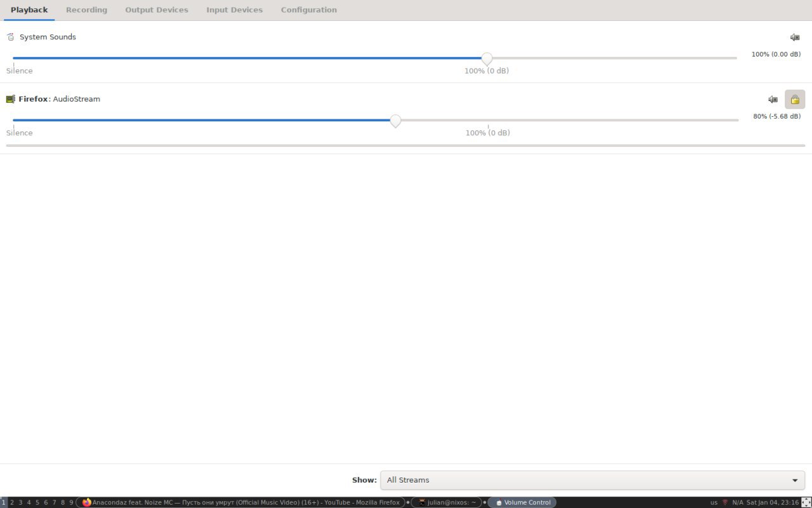Click the Wi-Fi tray icon

click(725, 502)
